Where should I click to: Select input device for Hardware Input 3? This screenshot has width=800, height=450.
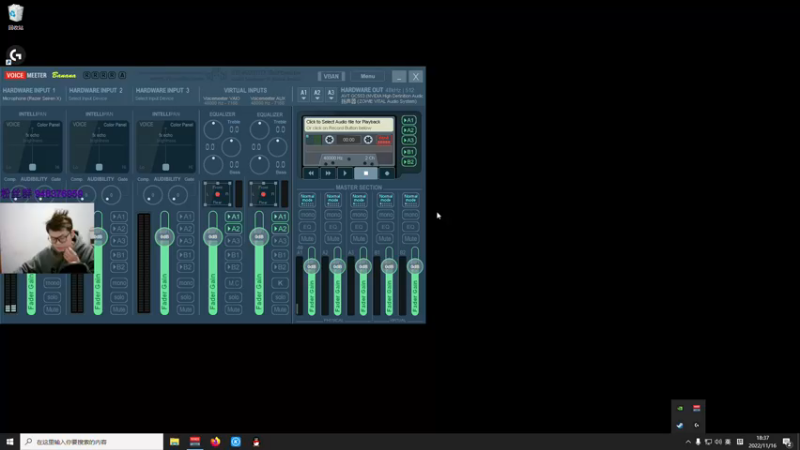point(154,98)
